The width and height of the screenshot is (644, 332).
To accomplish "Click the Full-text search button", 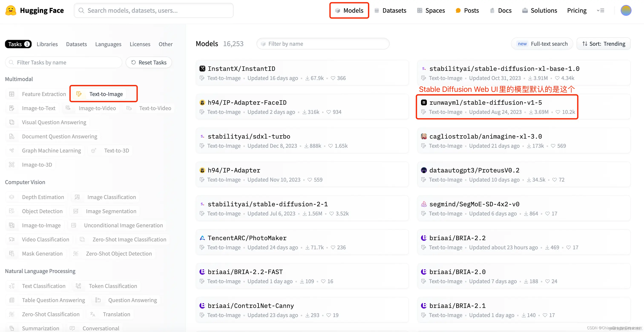I will point(542,44).
